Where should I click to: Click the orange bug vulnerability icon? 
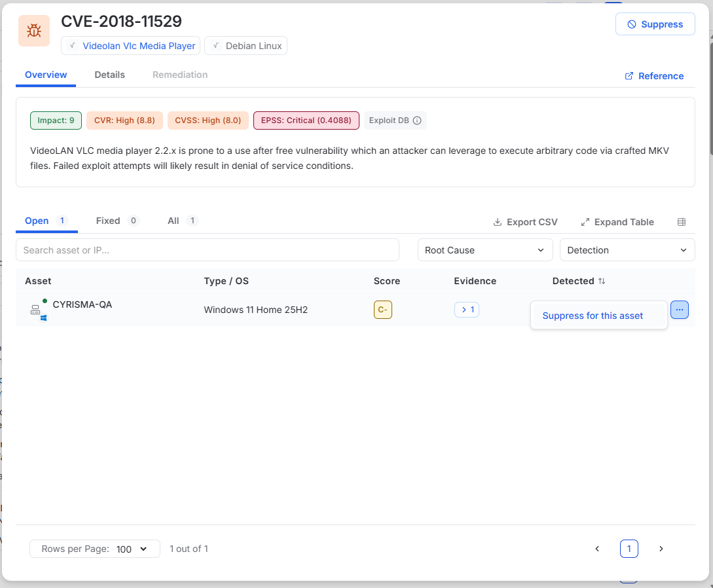[x=34, y=31]
